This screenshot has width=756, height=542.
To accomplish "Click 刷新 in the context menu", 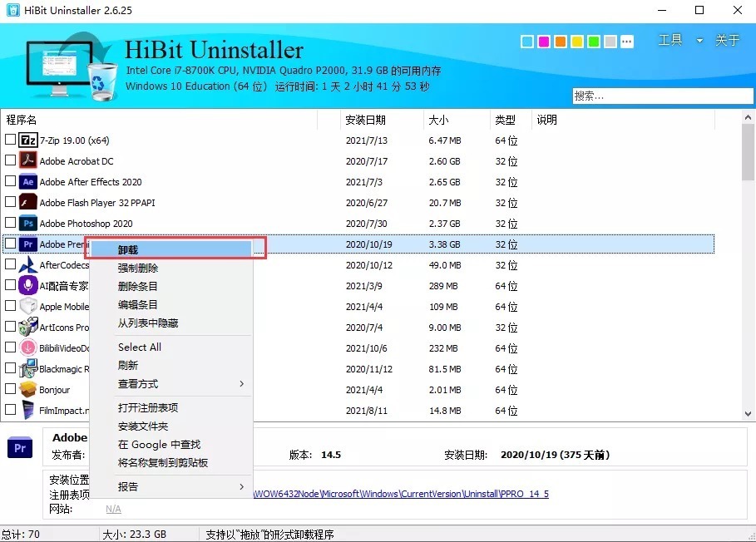I will click(x=171, y=365).
